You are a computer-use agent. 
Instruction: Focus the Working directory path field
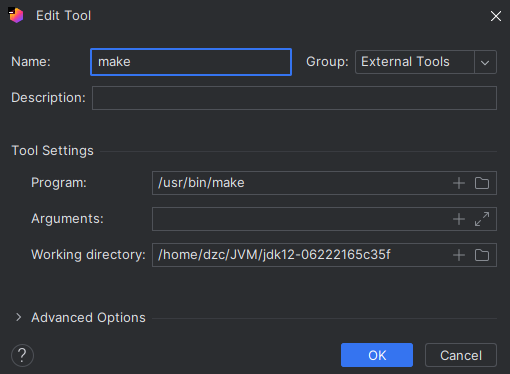pyautogui.click(x=302, y=255)
